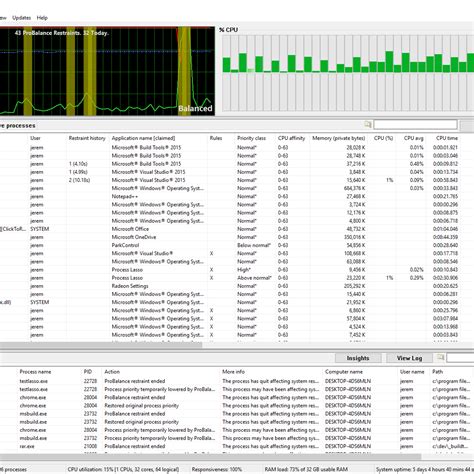Image resolution: width=474 pixels, height=474 pixels.
Task: Click CPU time value 0:08:44.359
Action: tap(445, 237)
